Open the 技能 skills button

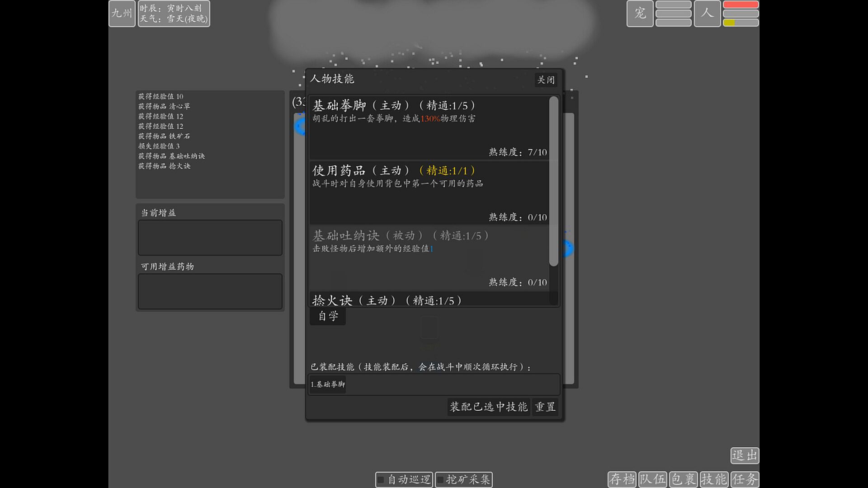[714, 479]
